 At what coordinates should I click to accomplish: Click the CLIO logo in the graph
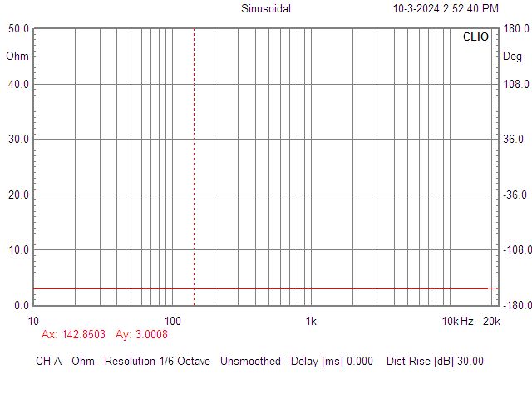click(475, 37)
